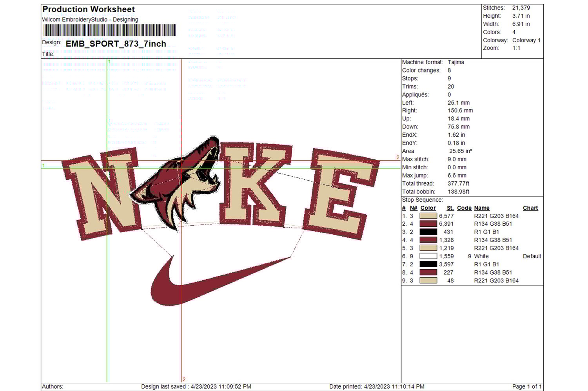Image resolution: width=588 pixels, height=391 pixels.
Task: Click stitch count "6,577" in stop 1
Action: pyautogui.click(x=446, y=216)
